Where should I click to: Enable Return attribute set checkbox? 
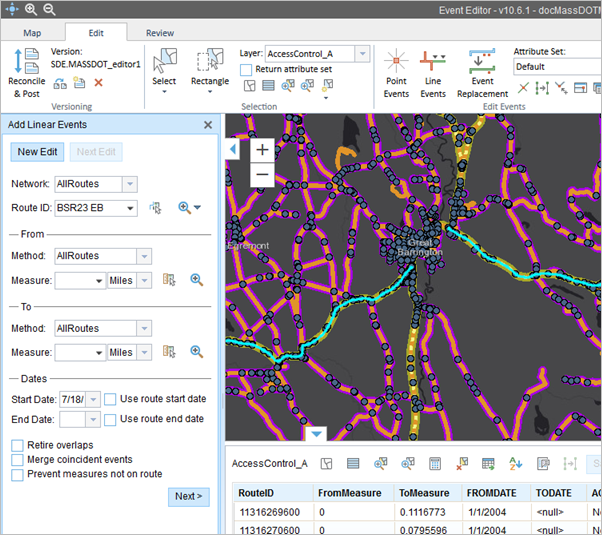click(x=246, y=69)
